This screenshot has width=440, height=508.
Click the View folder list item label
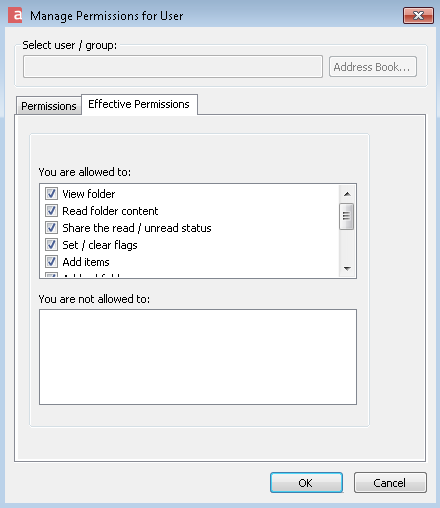pos(89,194)
